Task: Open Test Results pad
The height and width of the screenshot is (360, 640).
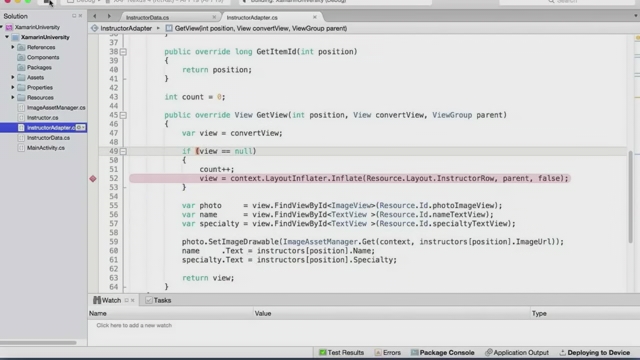Action: 341,353
